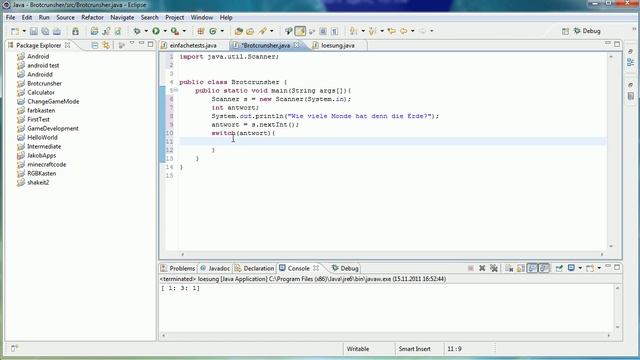Click the Open Perspective icon
Screen dimensions: 640x360
(x=565, y=31)
